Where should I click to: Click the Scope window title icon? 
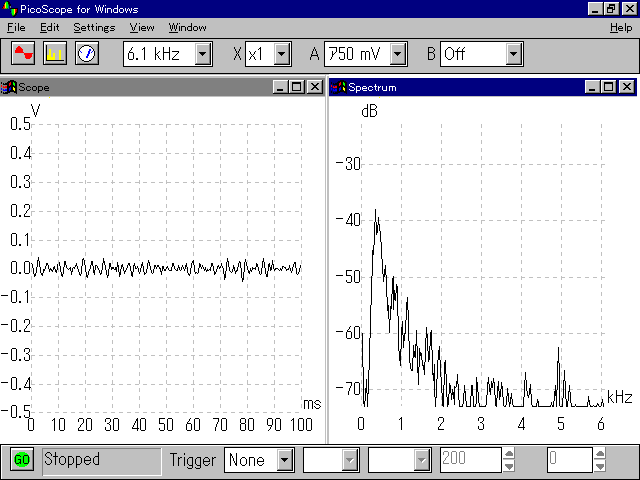8,87
